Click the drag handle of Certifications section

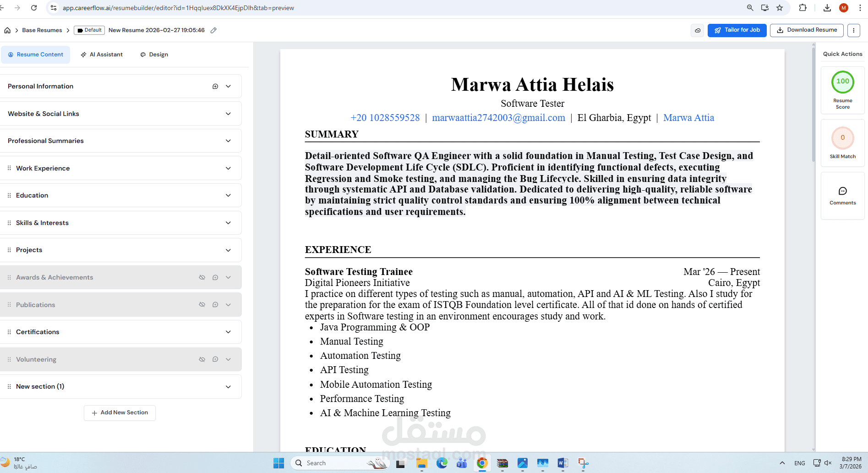[x=9, y=332]
